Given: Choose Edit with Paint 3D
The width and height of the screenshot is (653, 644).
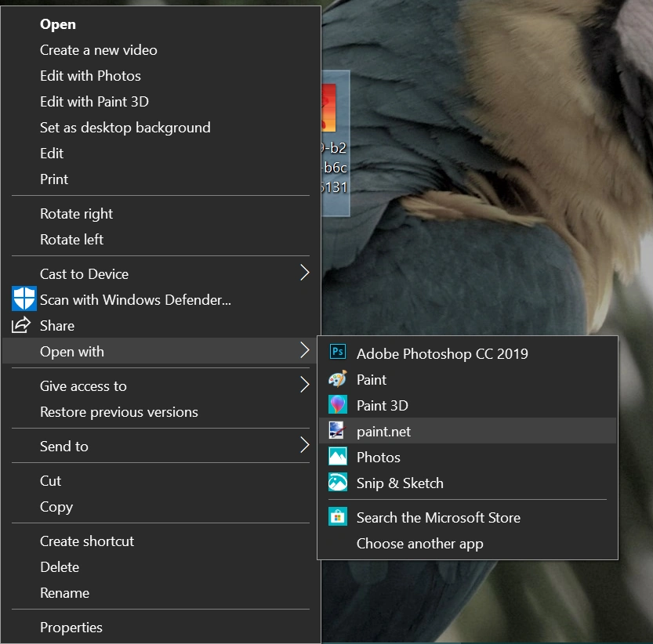Looking at the screenshot, I should pyautogui.click(x=161, y=102).
